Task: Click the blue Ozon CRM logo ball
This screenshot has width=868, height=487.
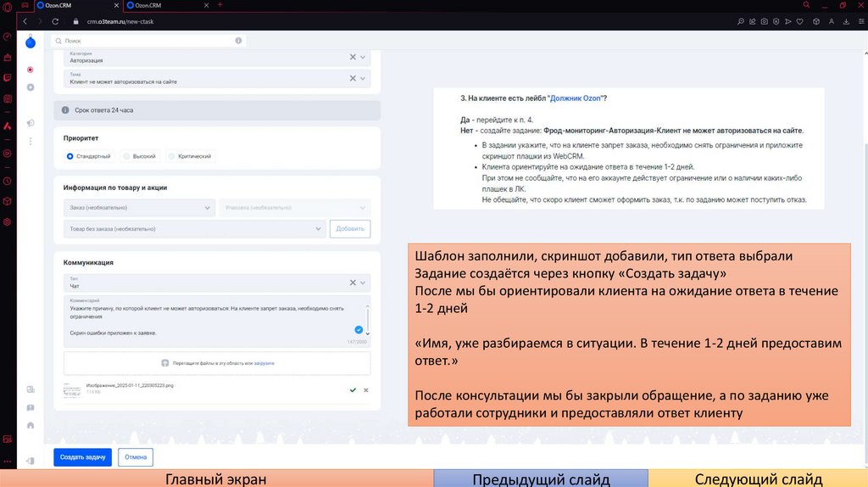Action: (x=31, y=42)
